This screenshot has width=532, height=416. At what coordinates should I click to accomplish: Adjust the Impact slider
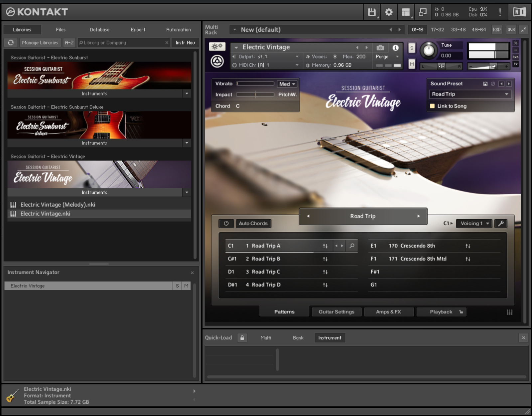[x=255, y=95]
